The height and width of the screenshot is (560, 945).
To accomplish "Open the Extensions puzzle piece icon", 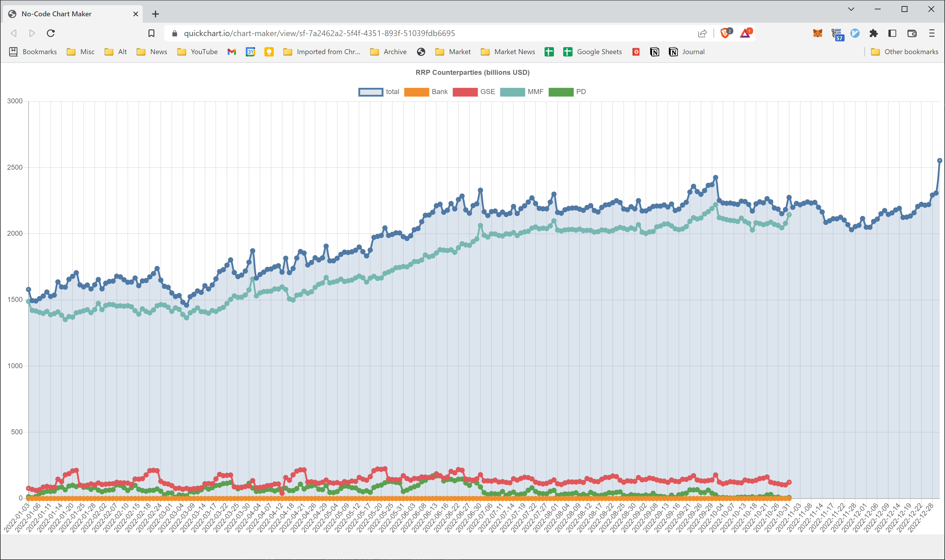I will pyautogui.click(x=874, y=33).
